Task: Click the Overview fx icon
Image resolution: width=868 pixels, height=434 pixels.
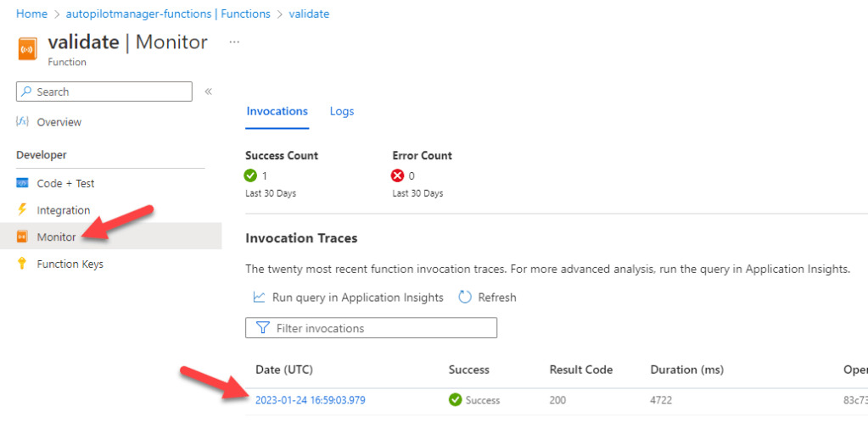Action: coord(22,121)
